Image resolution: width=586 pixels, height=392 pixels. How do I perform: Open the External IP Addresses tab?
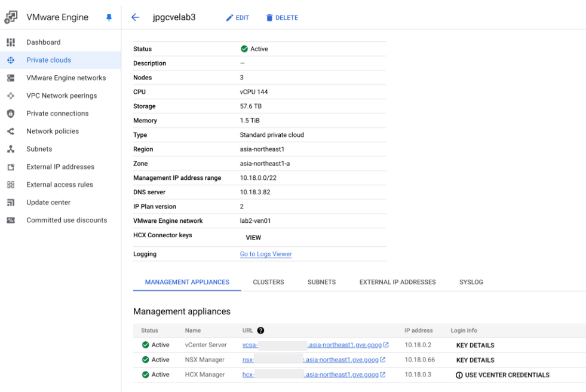[397, 282]
